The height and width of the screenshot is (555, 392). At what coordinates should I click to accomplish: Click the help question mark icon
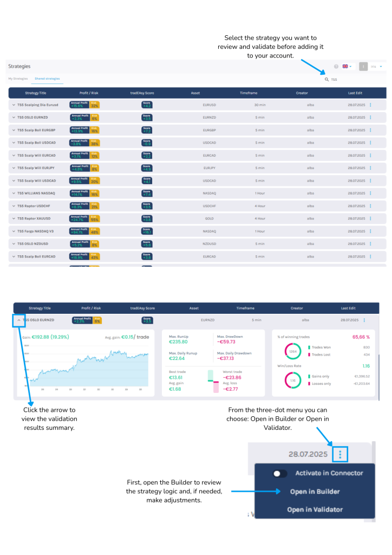pyautogui.click(x=336, y=66)
